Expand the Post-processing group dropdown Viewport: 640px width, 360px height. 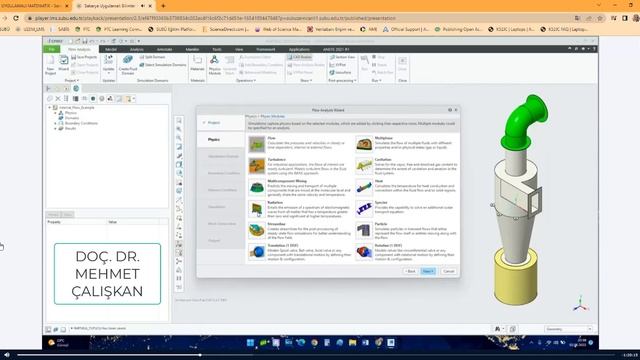[x=342, y=81]
